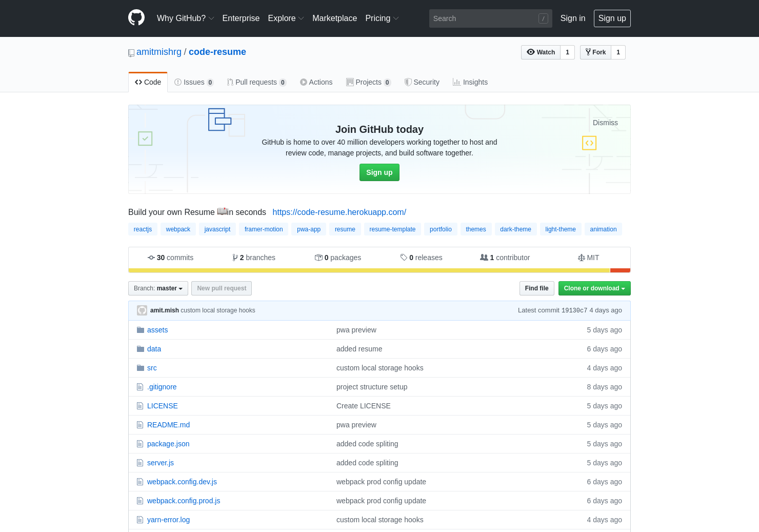
Task: Click the Fork count number
Action: 618,52
